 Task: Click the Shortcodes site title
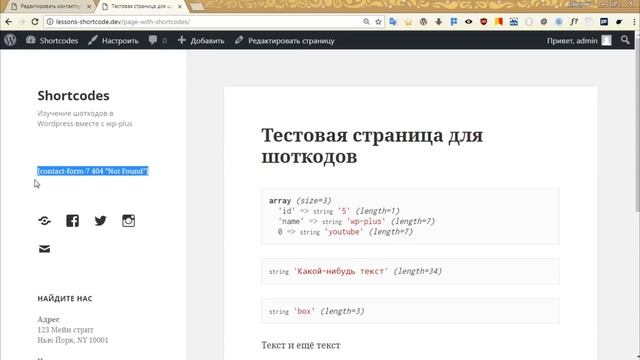(x=73, y=96)
